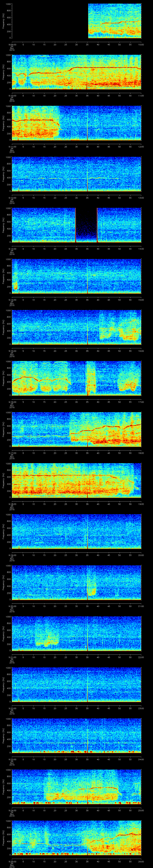The image size is (153, 868).
Task: Select the 9:10:00 spectrogram panel
Action: coord(76,72)
